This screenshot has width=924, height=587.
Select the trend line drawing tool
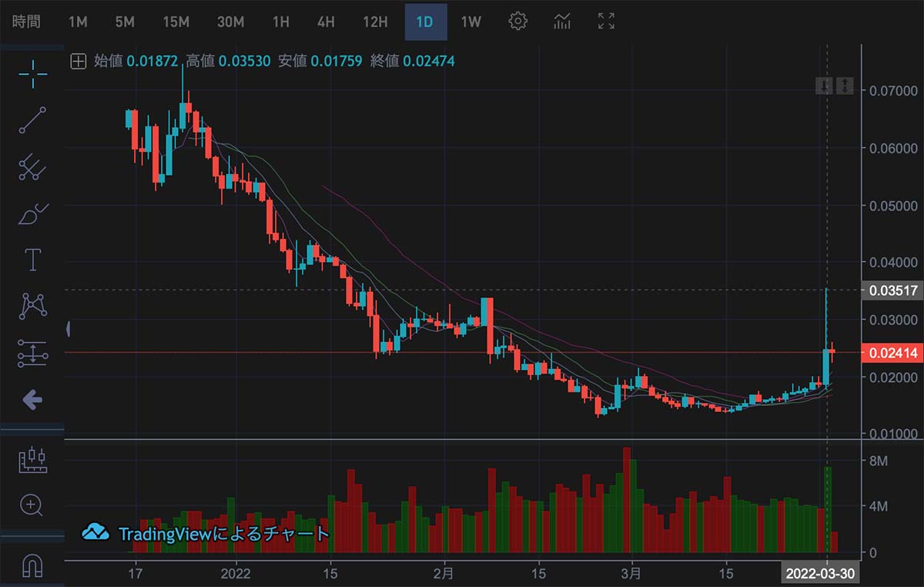point(32,120)
